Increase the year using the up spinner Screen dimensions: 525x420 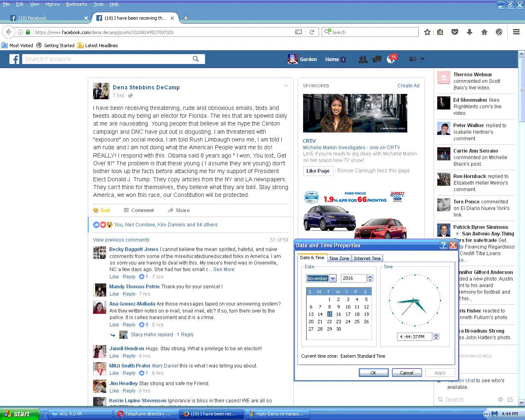tap(370, 276)
